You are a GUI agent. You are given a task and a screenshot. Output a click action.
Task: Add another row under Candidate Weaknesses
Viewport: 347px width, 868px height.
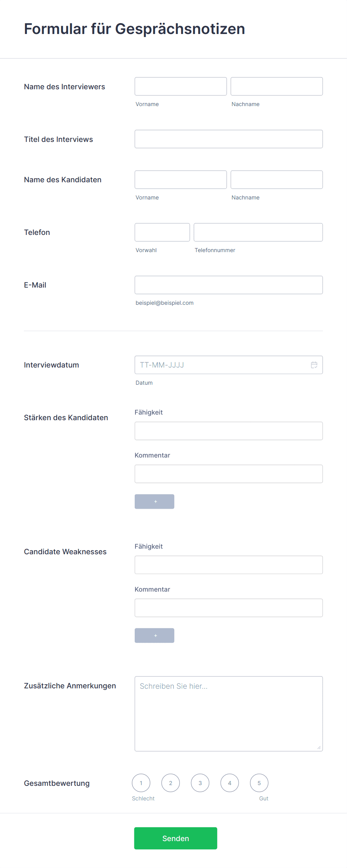click(154, 636)
